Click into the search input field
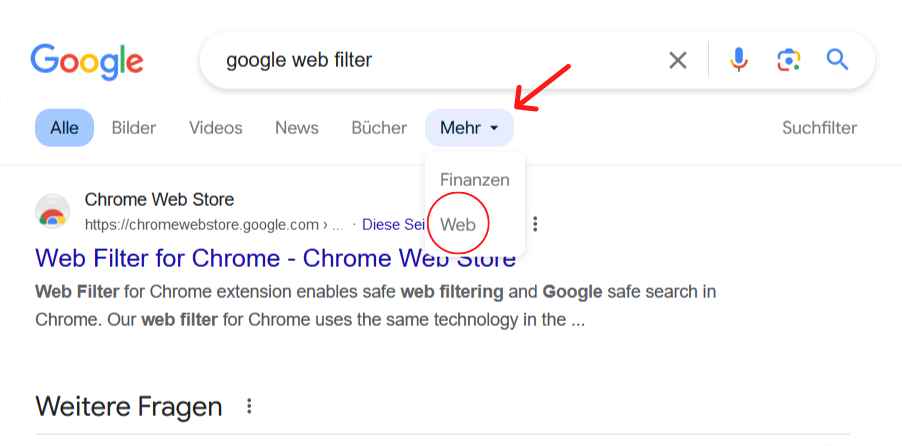902x446 pixels. (430, 61)
